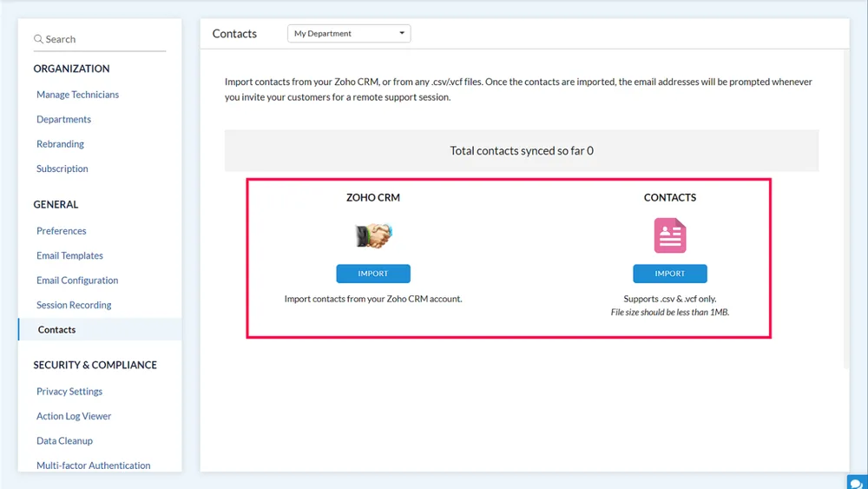This screenshot has height=489, width=868.
Task: Focus the sidebar Search field
Action: [100, 39]
